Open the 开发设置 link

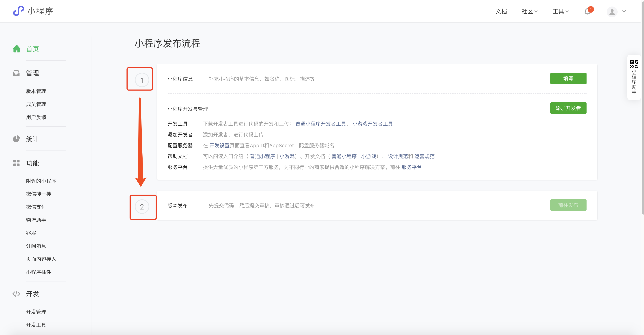pyautogui.click(x=219, y=146)
